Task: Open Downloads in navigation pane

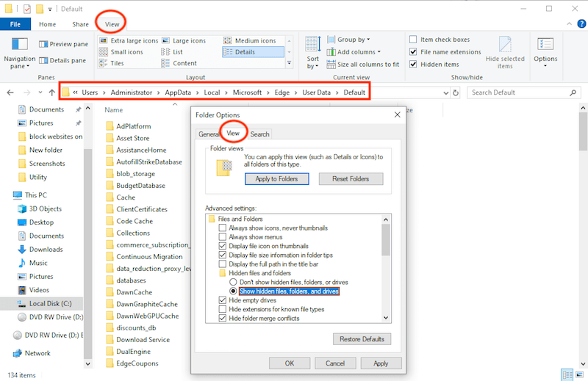Action: [40, 249]
